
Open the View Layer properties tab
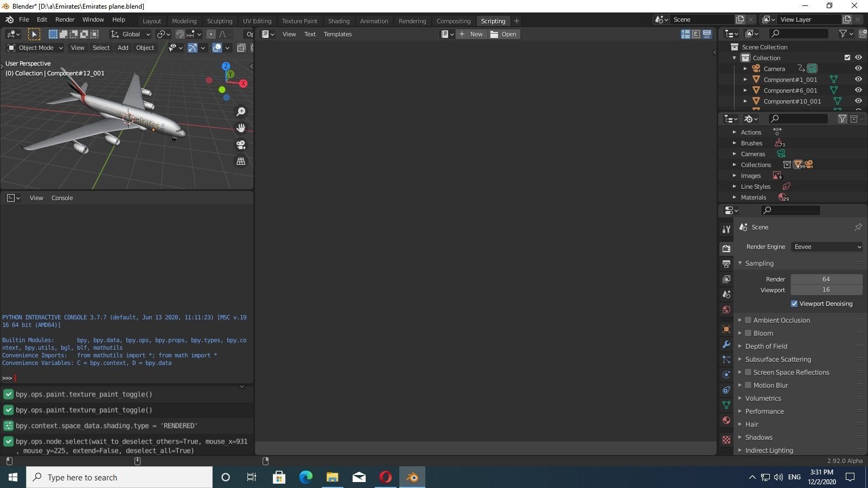pos(726,279)
